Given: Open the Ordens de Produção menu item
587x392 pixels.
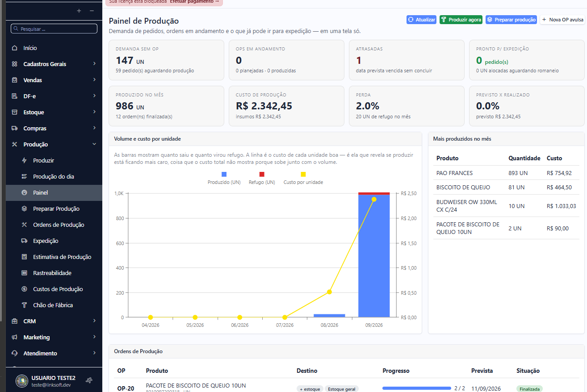Looking at the screenshot, I should point(54,225).
